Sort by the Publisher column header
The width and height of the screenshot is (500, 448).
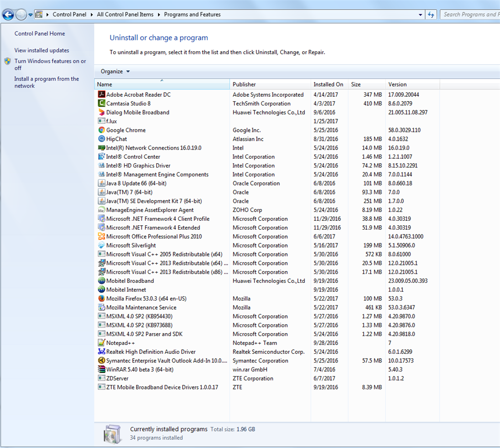(270, 84)
